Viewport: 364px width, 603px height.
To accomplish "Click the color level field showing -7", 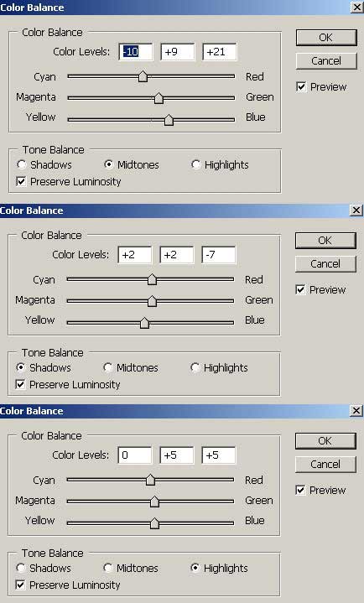I will click(x=219, y=255).
